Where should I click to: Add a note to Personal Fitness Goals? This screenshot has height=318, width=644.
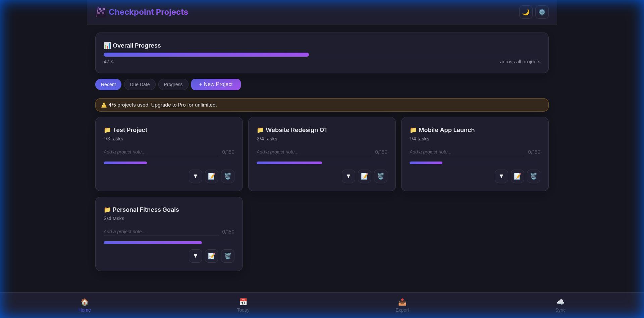click(161, 232)
